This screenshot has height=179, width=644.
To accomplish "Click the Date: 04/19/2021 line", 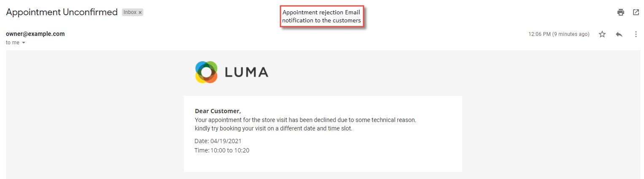I will [218, 141].
